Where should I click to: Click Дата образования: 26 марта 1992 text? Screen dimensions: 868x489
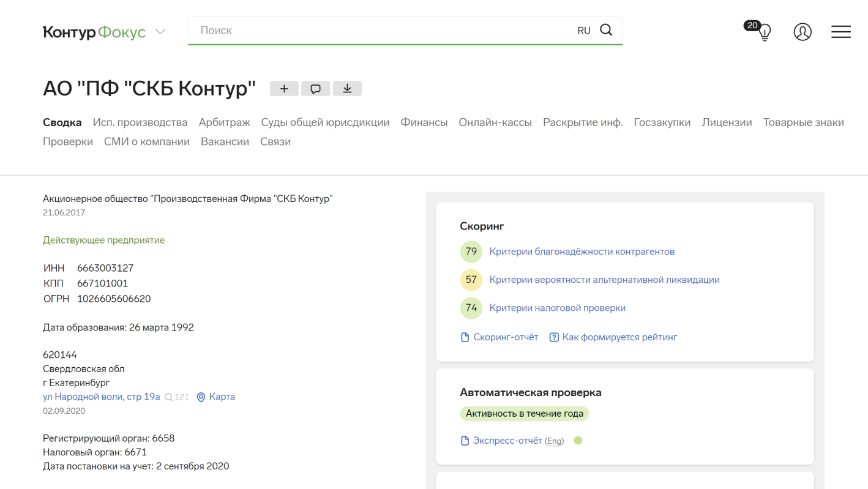click(x=118, y=327)
